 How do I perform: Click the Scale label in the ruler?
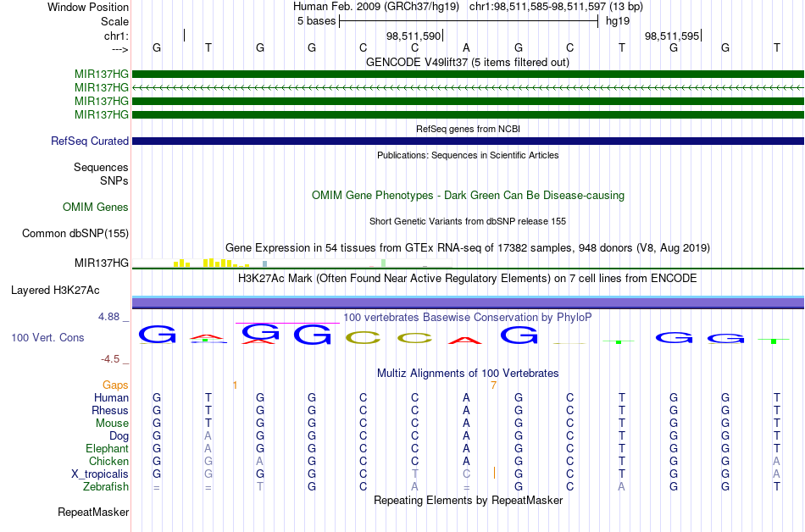click(x=114, y=21)
